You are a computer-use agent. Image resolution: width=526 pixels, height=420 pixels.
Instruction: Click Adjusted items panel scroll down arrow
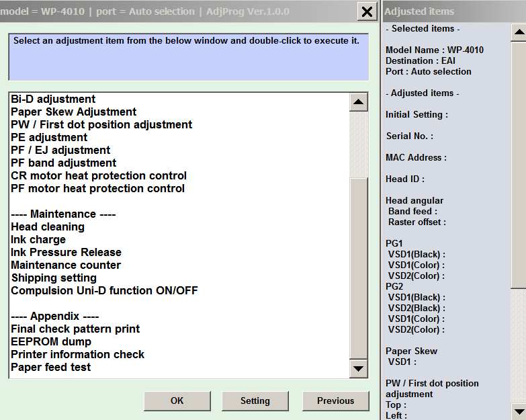click(x=519, y=412)
